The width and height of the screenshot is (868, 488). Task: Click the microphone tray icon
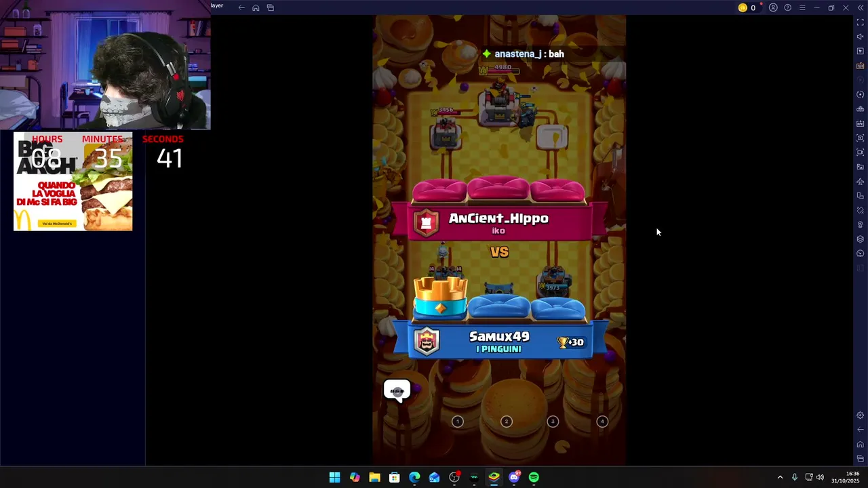click(x=794, y=477)
